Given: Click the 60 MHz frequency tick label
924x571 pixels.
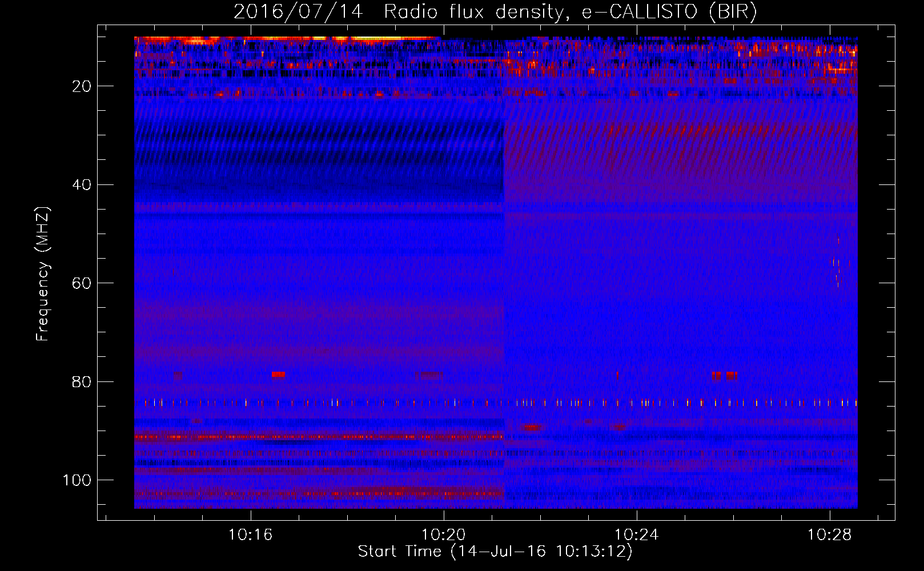Looking at the screenshot, I should 82,283.
